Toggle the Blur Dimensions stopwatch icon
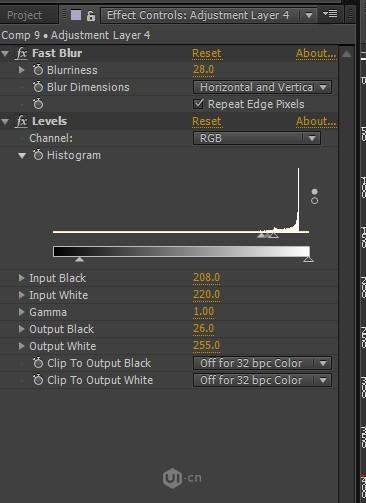 tap(38, 87)
